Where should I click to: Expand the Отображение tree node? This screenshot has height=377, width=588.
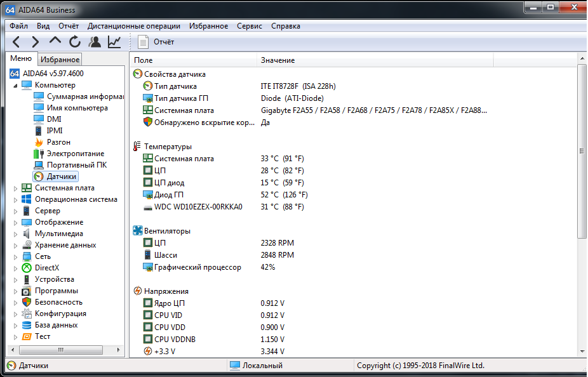point(15,223)
